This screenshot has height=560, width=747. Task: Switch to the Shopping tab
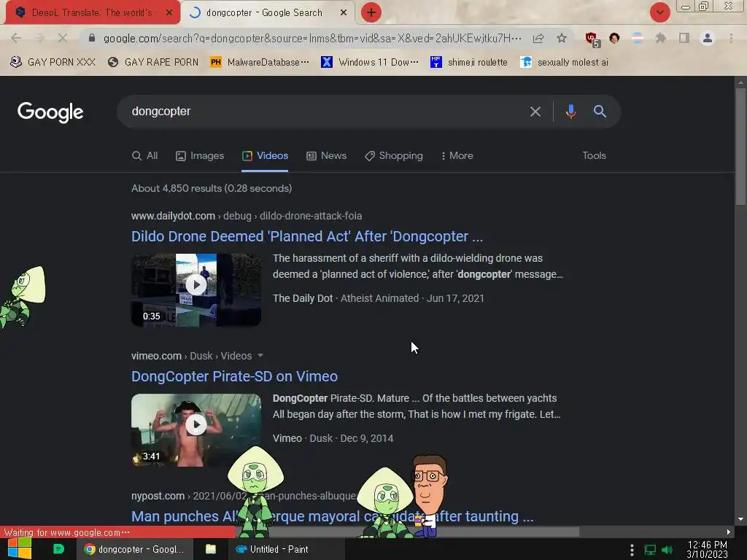393,156
